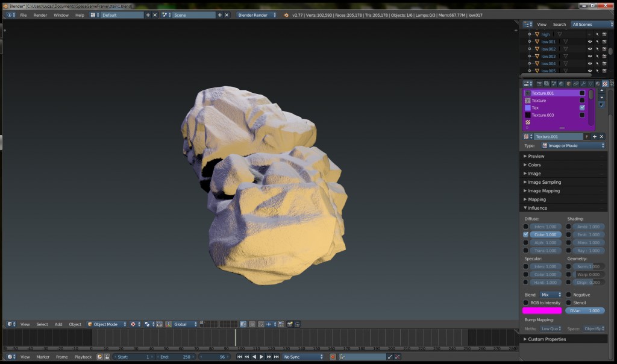Open the Render menu in the top bar
This screenshot has width=617, height=364.
point(41,15)
